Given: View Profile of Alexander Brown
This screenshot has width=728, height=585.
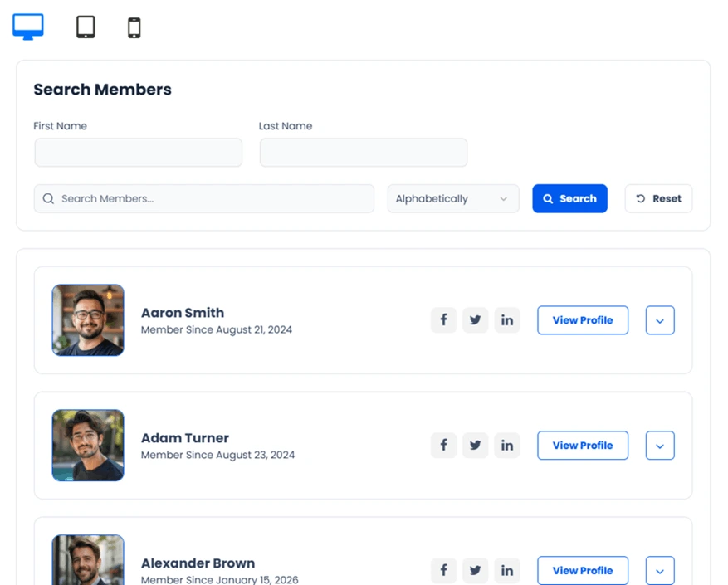Looking at the screenshot, I should coord(583,571).
